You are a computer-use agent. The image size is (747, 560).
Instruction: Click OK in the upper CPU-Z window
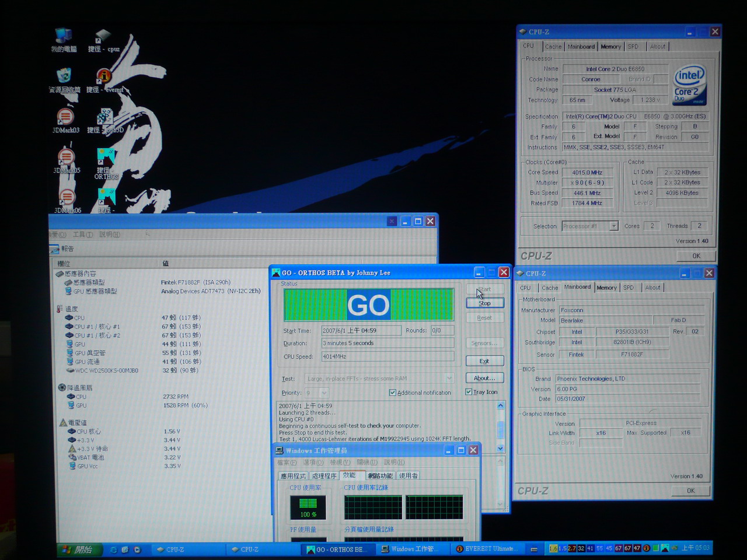(x=696, y=256)
